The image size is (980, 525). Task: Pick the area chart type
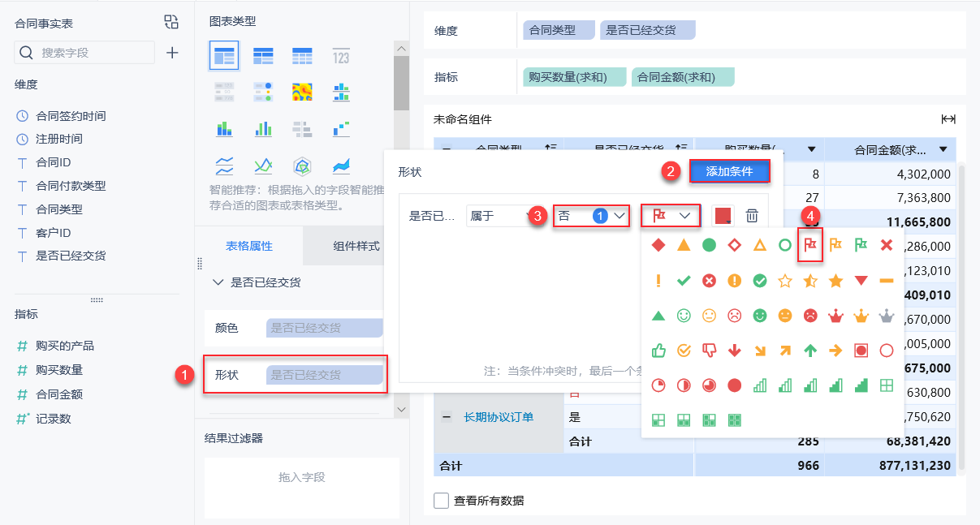coord(341,166)
